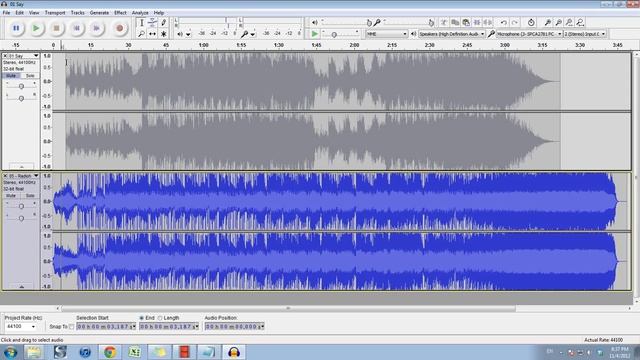
Task: Select the Selection (I-beam) tool
Action: pyautogui.click(x=142, y=23)
